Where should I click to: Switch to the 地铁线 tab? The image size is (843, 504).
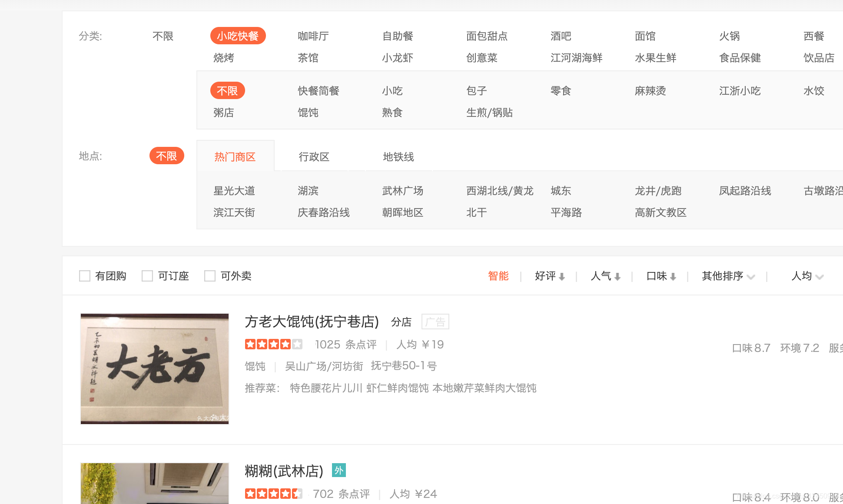[x=399, y=157]
